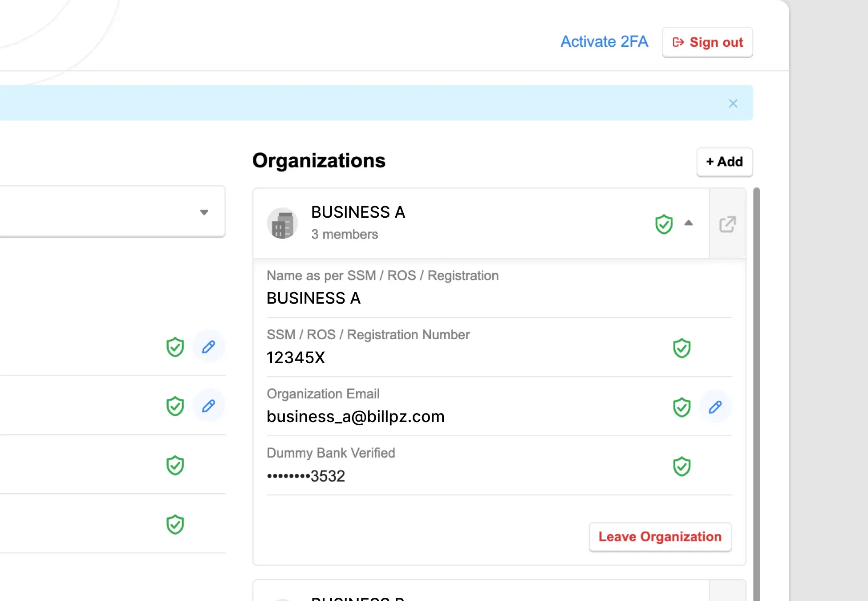Click the shield beside Dummy Bank Verified
Image resolution: width=868 pixels, height=601 pixels.
point(681,466)
